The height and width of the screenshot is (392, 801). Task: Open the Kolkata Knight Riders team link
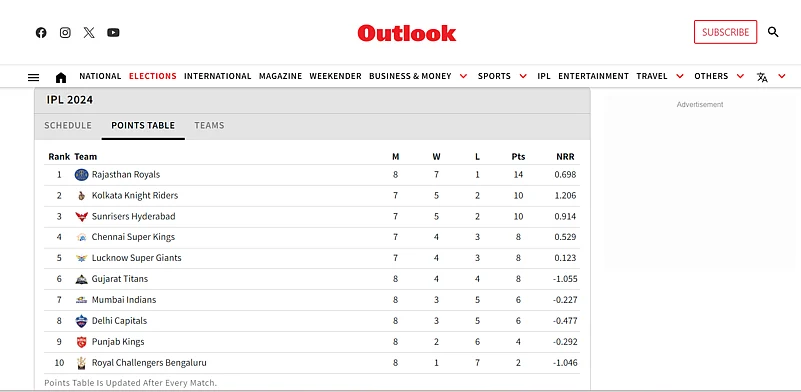(135, 195)
